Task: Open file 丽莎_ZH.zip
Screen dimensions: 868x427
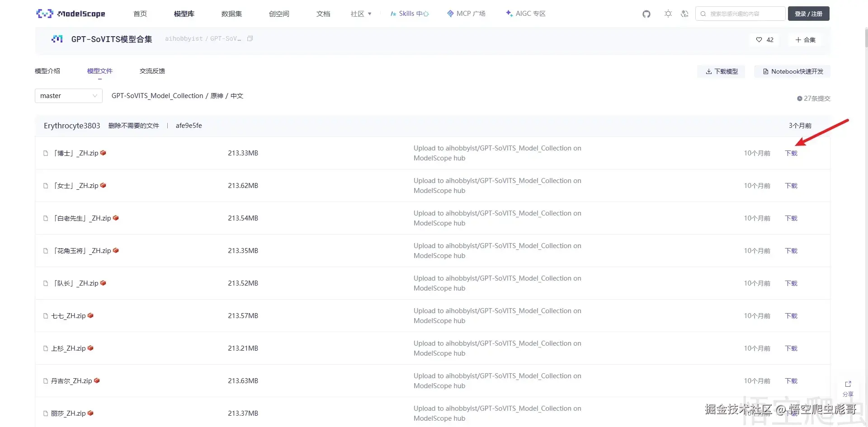Action: tap(68, 413)
